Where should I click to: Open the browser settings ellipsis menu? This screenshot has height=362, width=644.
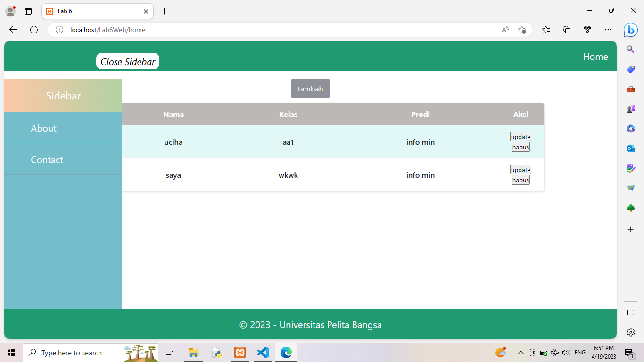pos(608,29)
